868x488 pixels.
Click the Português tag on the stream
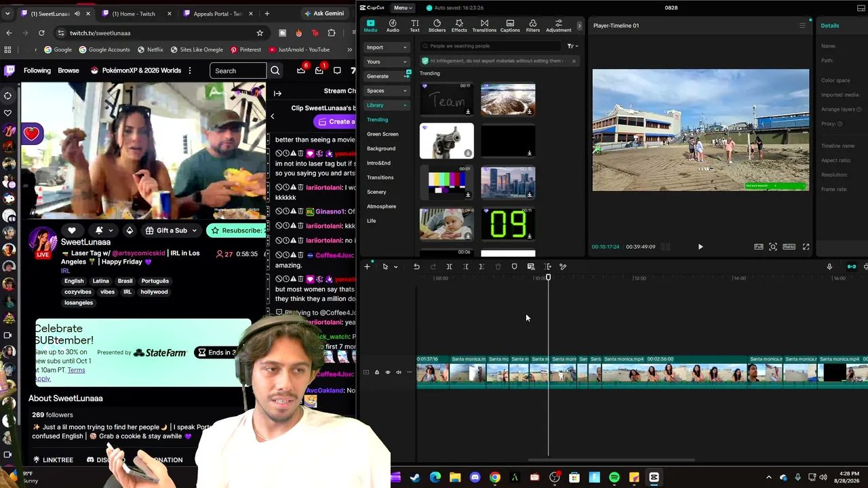click(x=155, y=281)
